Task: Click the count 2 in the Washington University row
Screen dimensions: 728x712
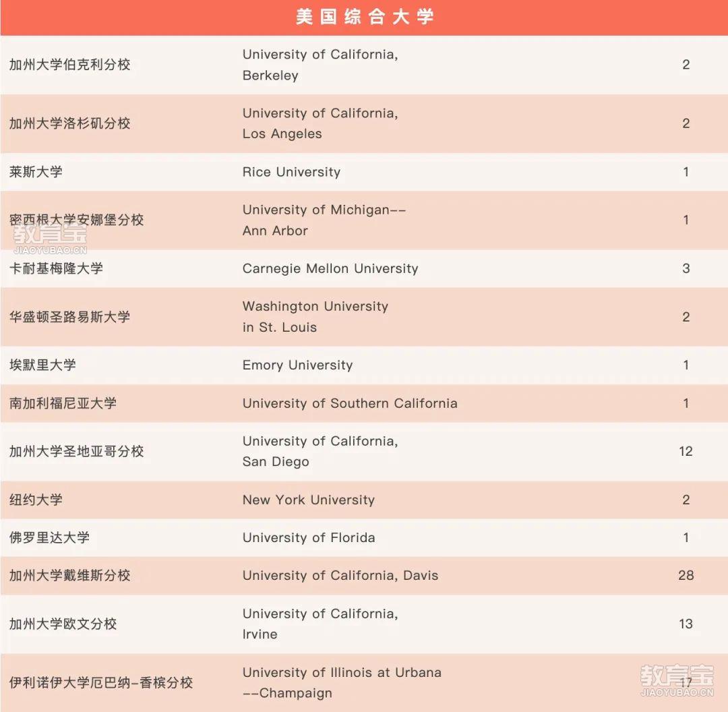Action: [x=686, y=317]
